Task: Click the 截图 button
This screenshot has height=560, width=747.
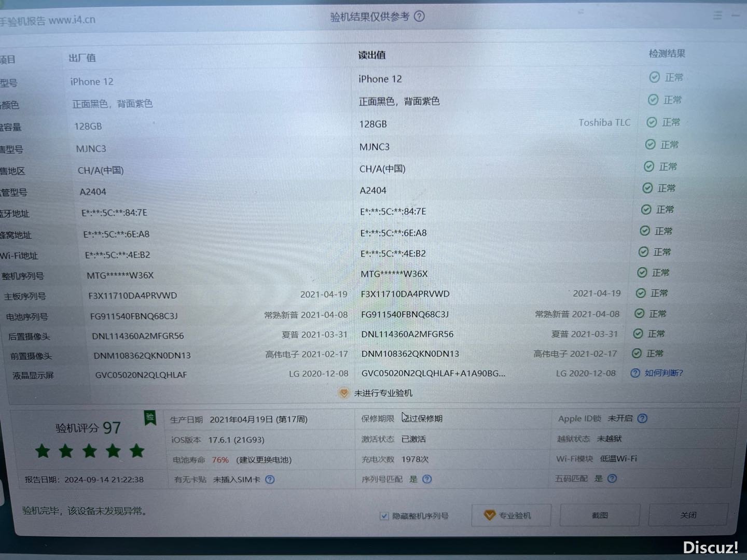Action: [x=600, y=515]
